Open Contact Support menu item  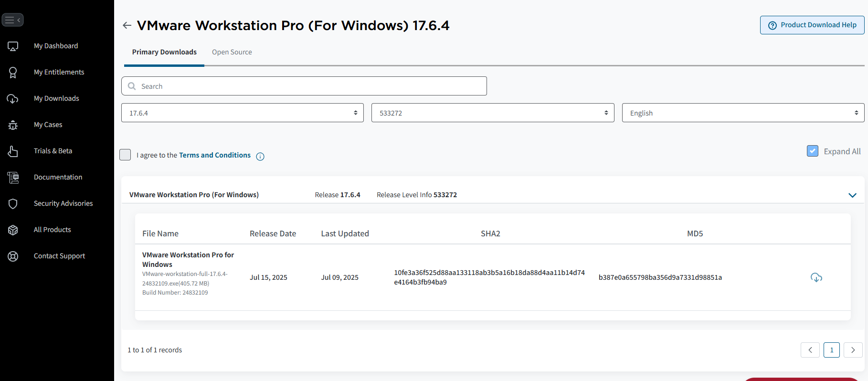point(59,256)
